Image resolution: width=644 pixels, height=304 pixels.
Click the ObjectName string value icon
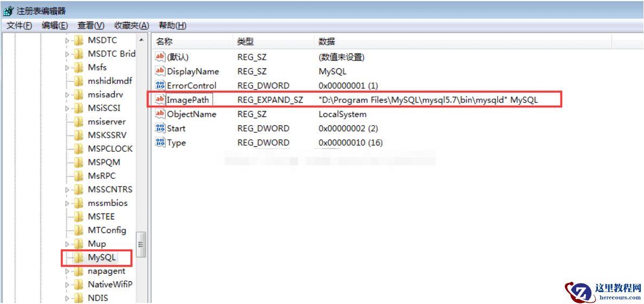point(160,114)
